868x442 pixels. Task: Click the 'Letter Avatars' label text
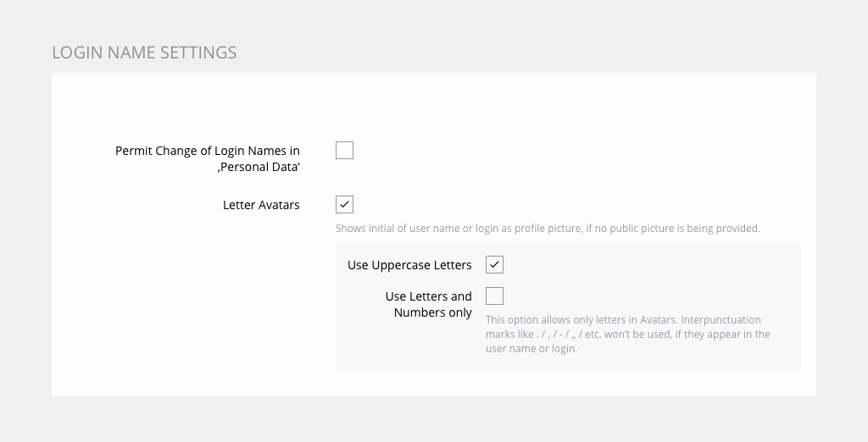[x=261, y=205]
